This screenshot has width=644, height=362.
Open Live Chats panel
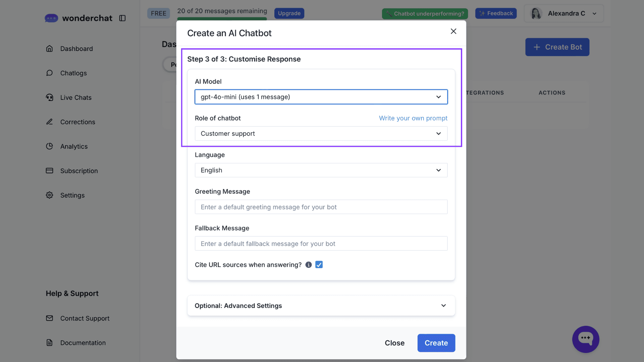tap(75, 97)
